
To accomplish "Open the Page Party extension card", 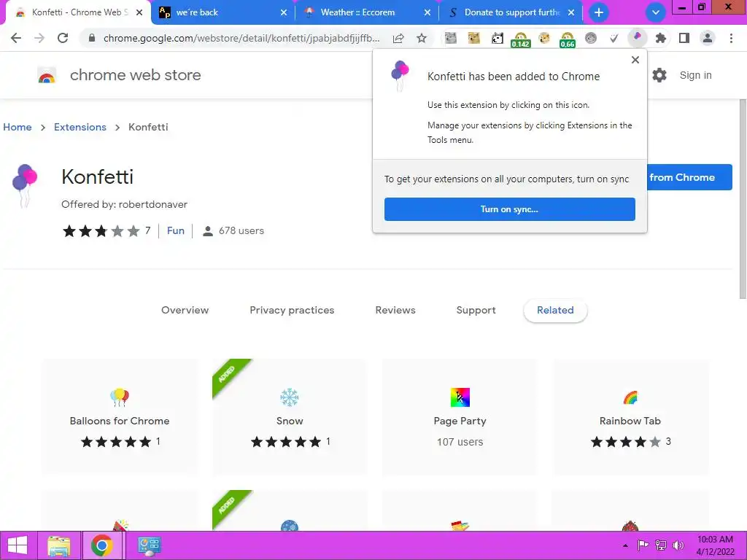I will pyautogui.click(x=460, y=416).
